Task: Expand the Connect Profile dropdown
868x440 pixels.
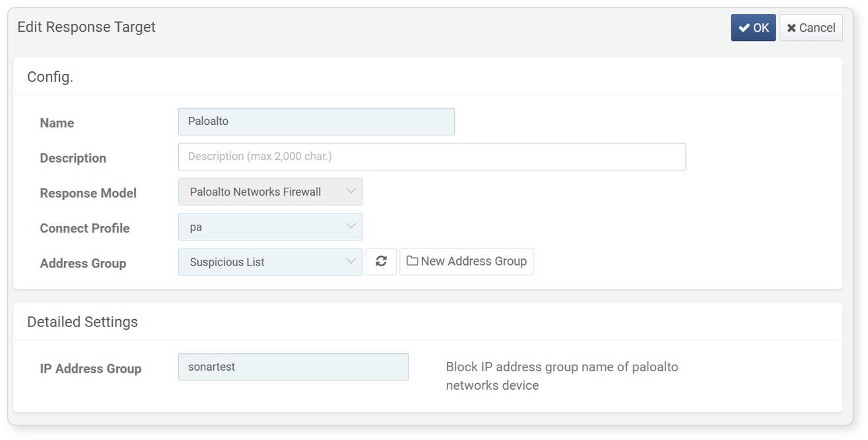Action: tap(270, 227)
